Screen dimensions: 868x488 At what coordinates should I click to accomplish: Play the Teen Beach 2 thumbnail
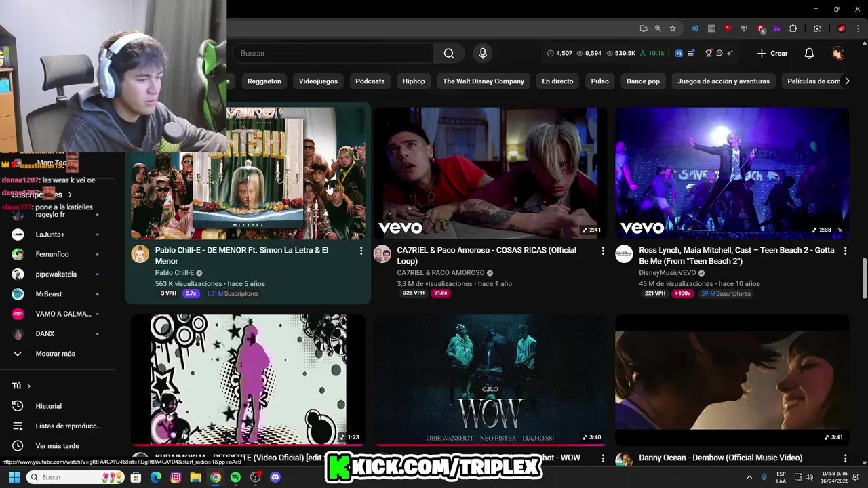coord(732,173)
